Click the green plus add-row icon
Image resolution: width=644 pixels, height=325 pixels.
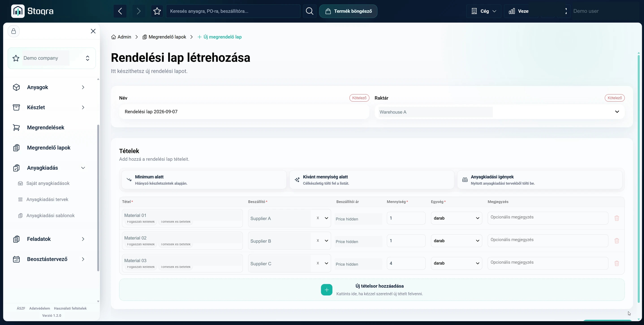[327, 290]
